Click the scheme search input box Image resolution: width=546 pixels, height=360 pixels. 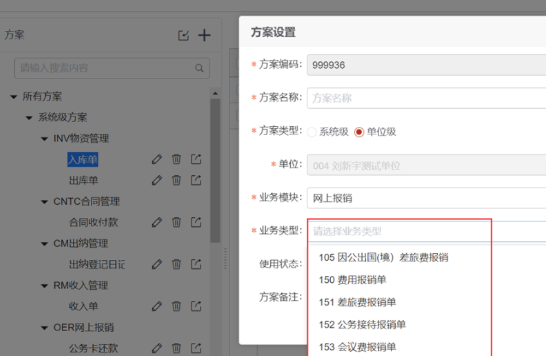(112, 68)
